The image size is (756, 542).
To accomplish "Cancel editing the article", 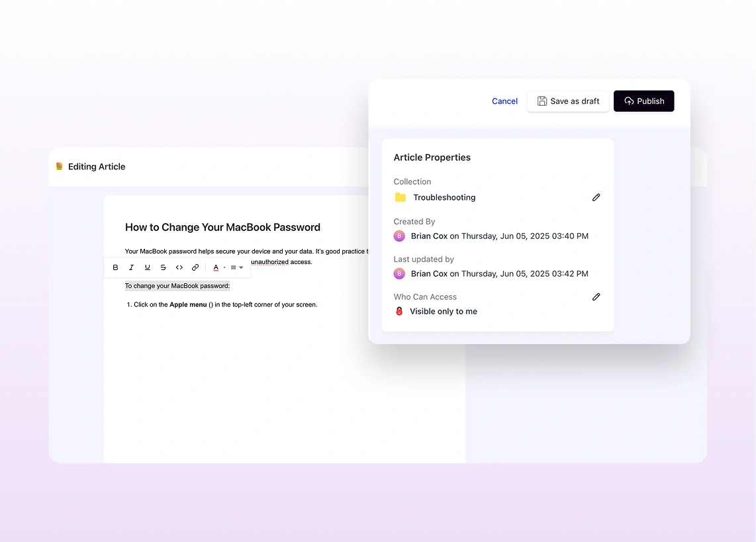I will pyautogui.click(x=504, y=101).
